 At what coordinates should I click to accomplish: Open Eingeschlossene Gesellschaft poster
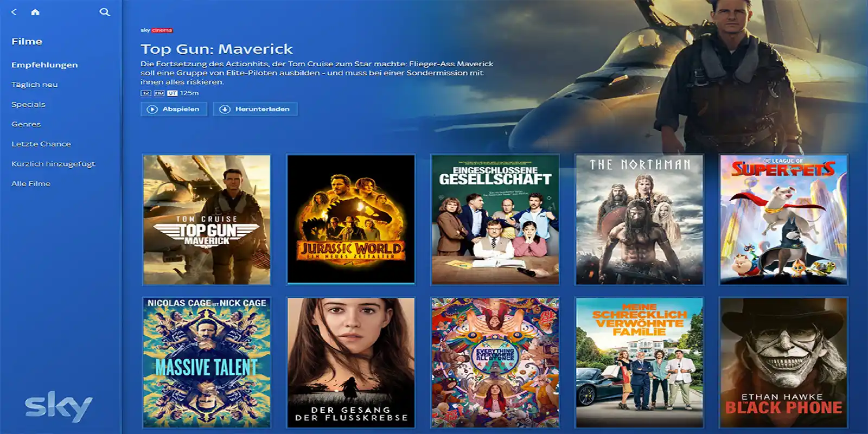click(x=495, y=220)
